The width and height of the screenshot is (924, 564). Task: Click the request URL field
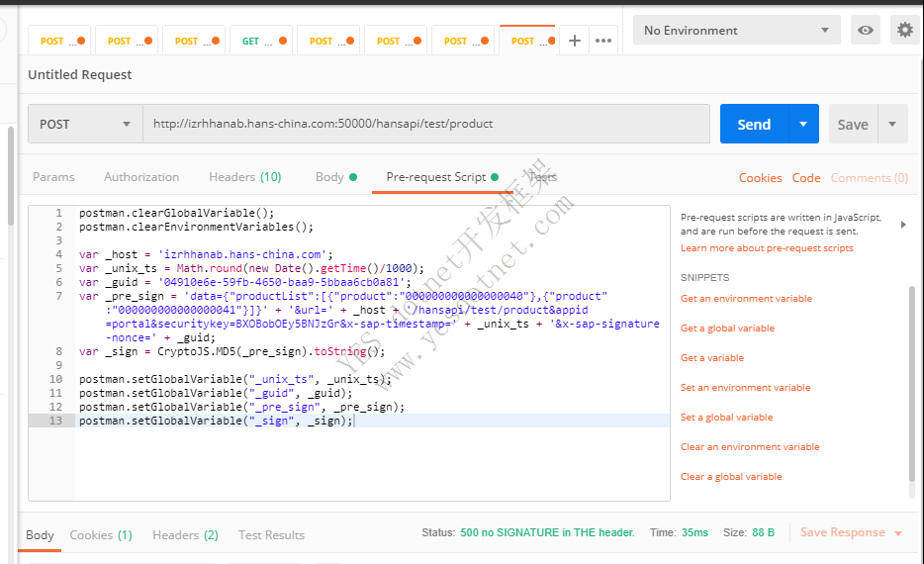(426, 124)
